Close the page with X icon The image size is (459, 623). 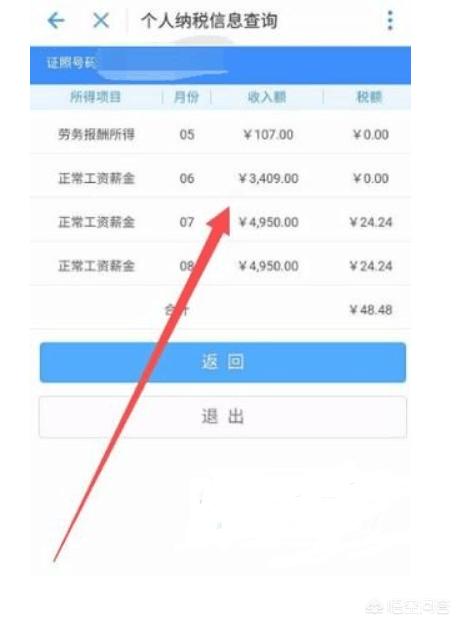tap(101, 20)
